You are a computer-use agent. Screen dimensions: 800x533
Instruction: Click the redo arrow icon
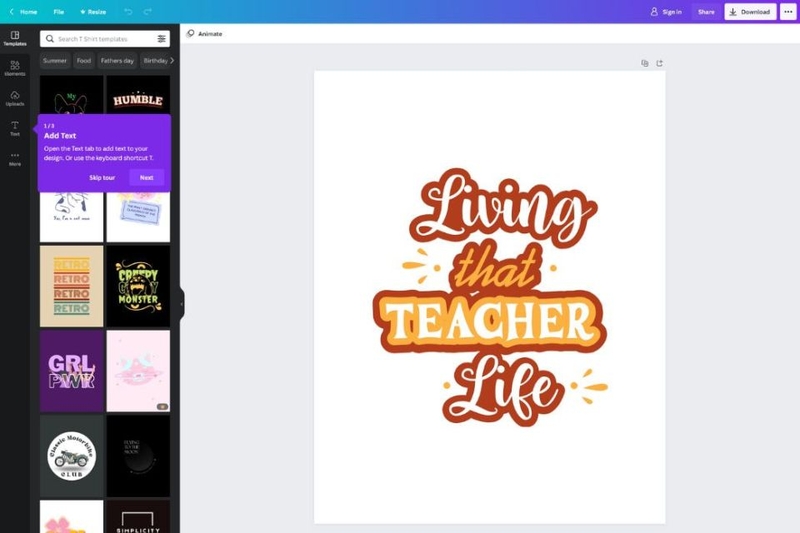[x=147, y=11]
